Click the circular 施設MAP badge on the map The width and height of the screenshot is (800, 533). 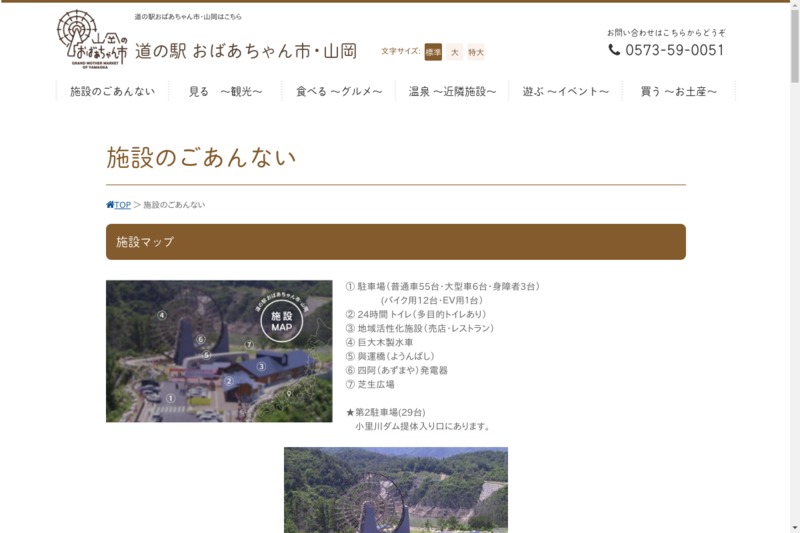tap(281, 321)
